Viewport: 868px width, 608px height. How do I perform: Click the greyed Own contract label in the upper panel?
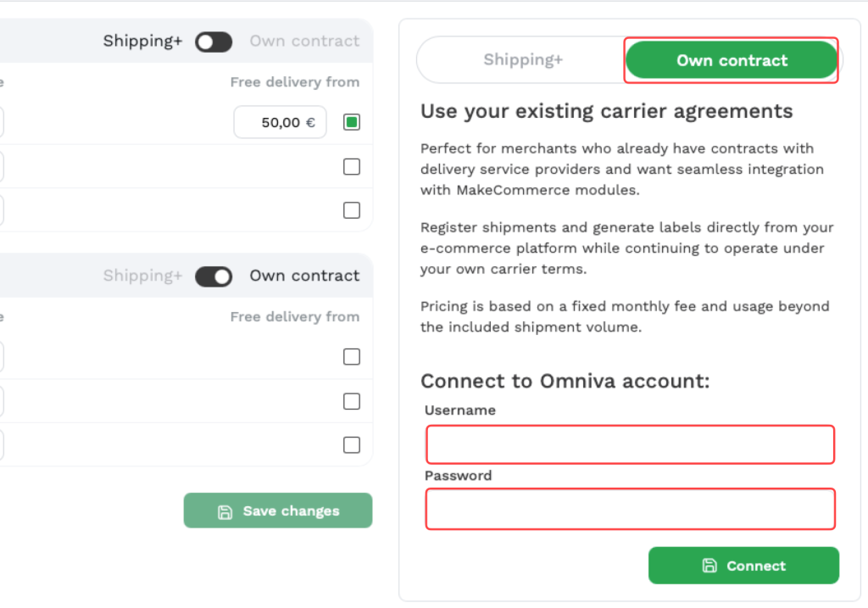click(304, 42)
